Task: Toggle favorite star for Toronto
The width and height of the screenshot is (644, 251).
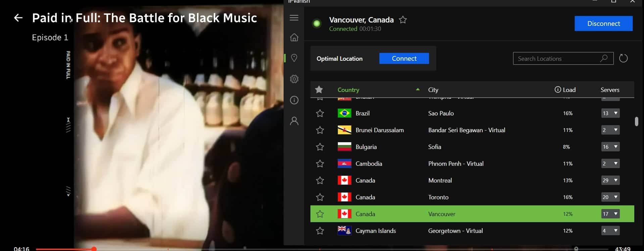Action: tap(320, 197)
